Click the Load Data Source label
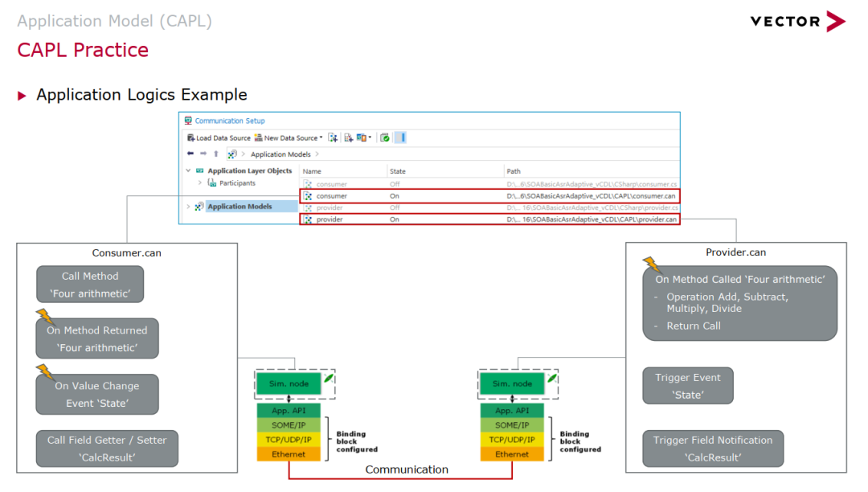 pos(223,138)
